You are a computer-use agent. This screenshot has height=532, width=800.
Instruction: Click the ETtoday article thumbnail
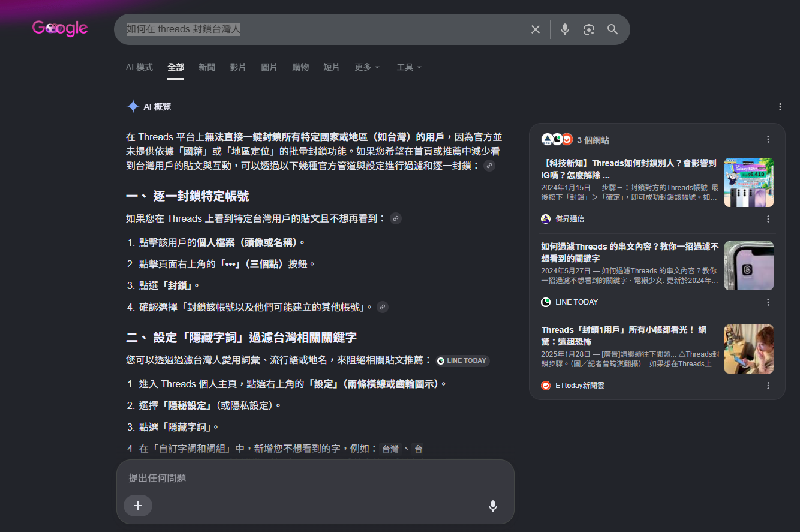click(x=749, y=349)
